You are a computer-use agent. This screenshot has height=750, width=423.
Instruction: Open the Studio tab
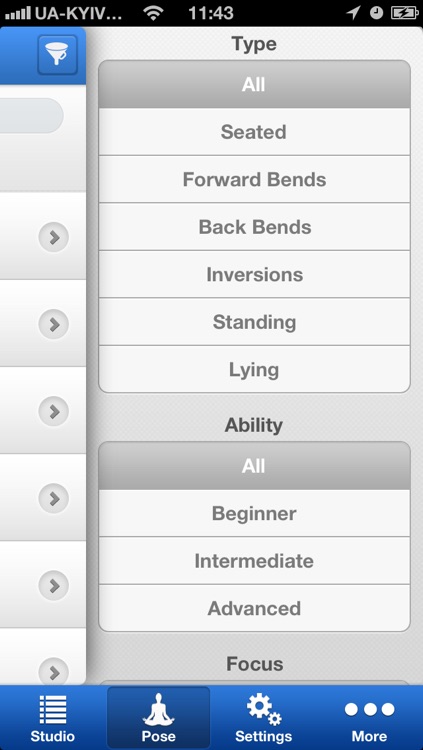pyautogui.click(x=53, y=717)
